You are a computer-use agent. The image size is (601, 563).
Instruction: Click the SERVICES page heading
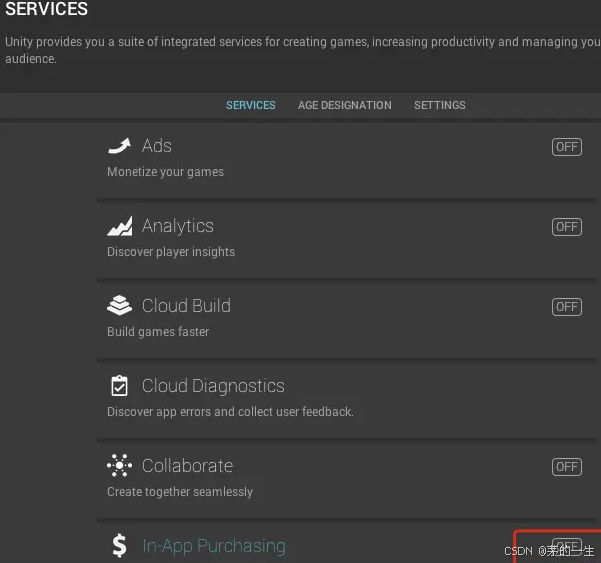46,9
